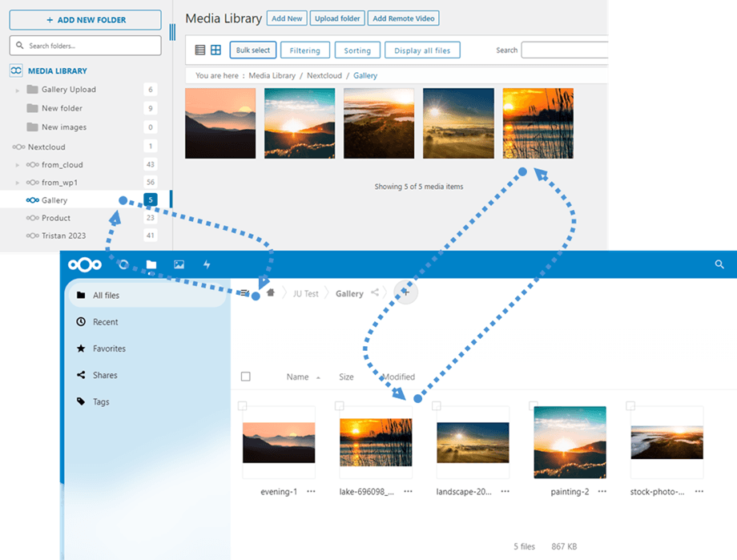Image resolution: width=737 pixels, height=560 pixels.
Task: Open Favorites in Nextcloud sidebar
Action: 109,348
